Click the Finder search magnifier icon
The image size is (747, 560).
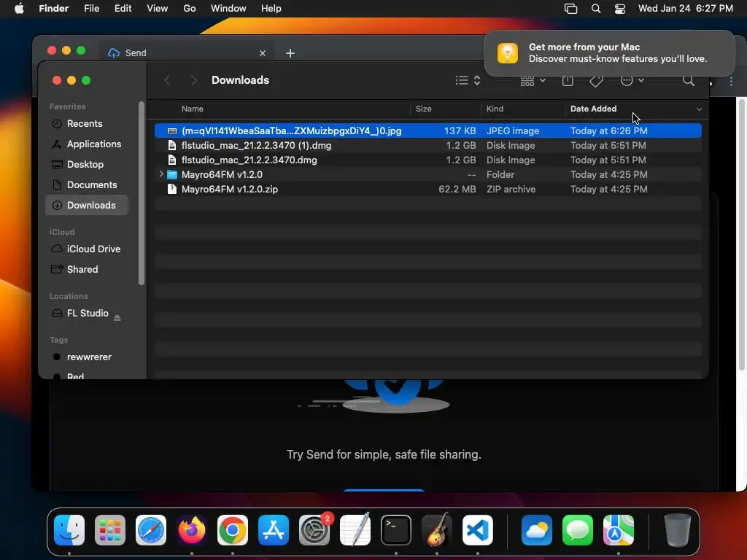click(689, 80)
